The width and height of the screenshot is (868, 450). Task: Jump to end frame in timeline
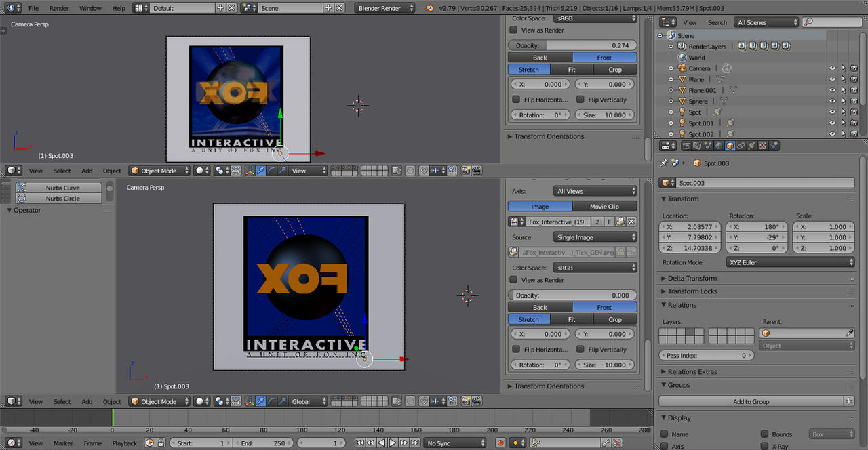click(x=414, y=443)
